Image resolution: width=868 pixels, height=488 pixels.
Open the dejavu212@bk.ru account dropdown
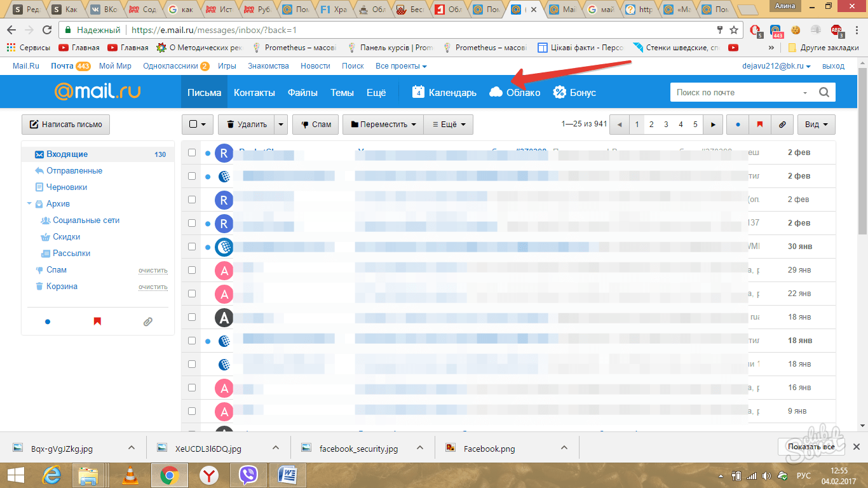(x=776, y=66)
